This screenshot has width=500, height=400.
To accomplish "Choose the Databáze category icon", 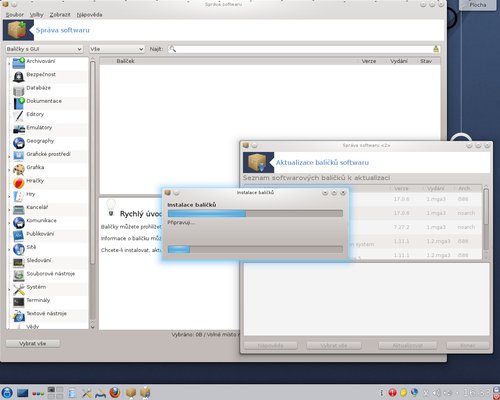I will point(19,90).
